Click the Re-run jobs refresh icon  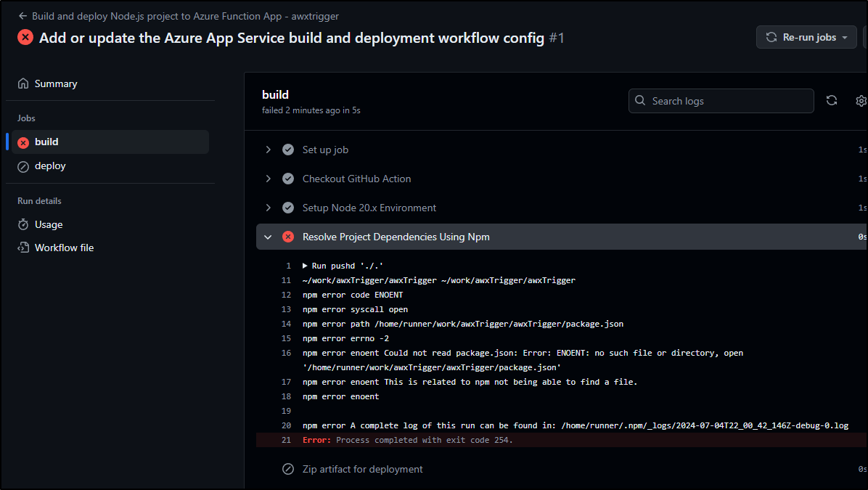pos(771,37)
